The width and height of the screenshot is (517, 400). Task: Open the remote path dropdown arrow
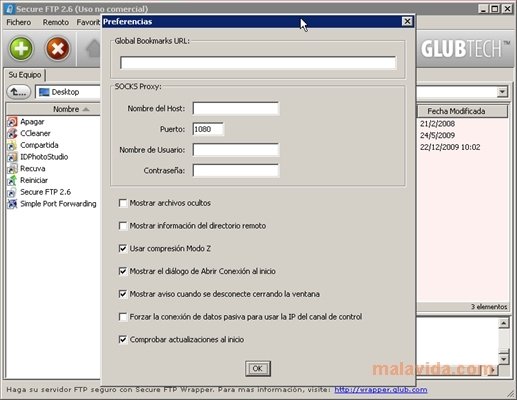coord(502,92)
